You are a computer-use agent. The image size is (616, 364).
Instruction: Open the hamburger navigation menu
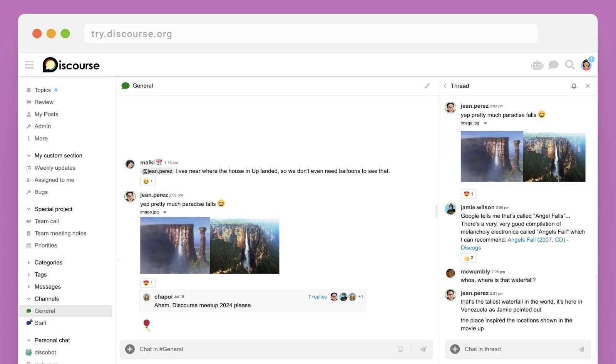point(29,65)
